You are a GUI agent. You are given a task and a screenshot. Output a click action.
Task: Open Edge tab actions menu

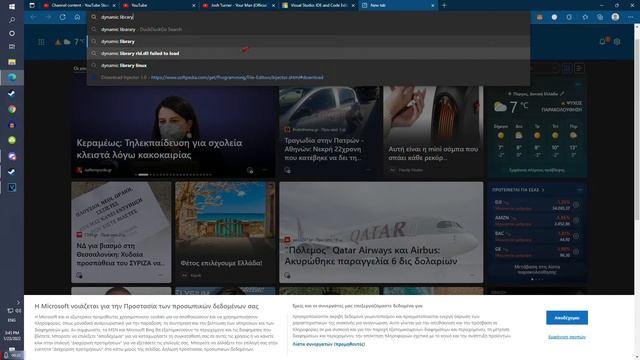(32, 5)
